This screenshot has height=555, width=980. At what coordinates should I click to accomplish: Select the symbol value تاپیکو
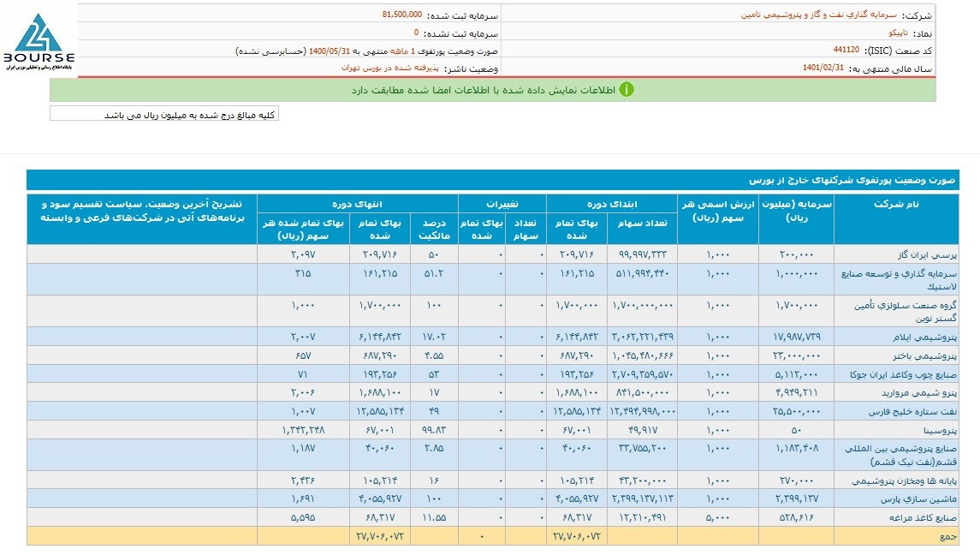click(x=898, y=33)
